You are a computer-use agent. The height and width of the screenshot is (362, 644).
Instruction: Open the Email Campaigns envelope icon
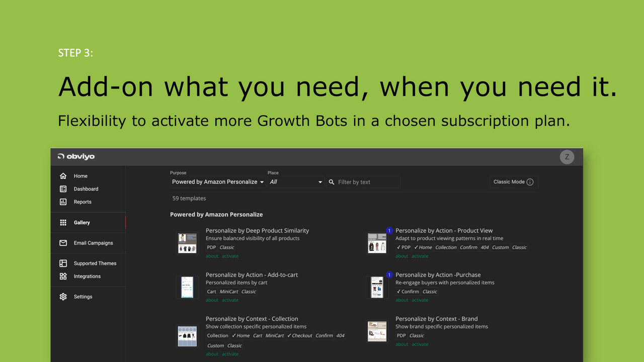click(63, 243)
